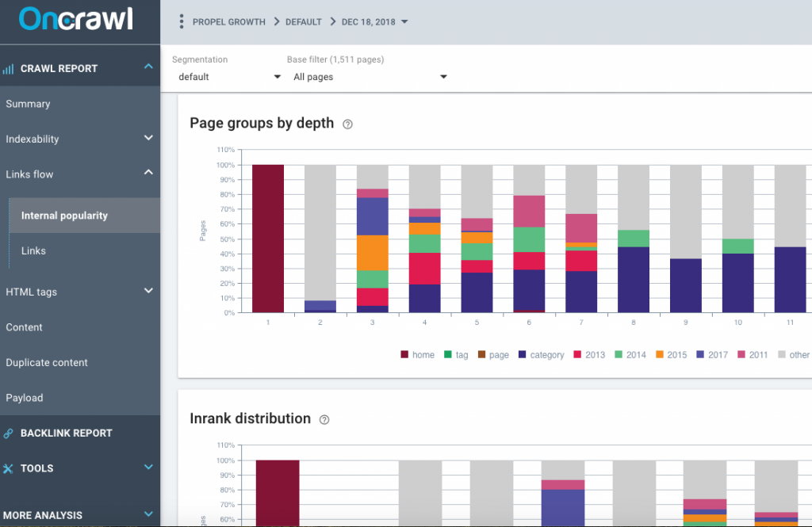Select Internal popularity menu item
812x527 pixels.
[84, 216]
